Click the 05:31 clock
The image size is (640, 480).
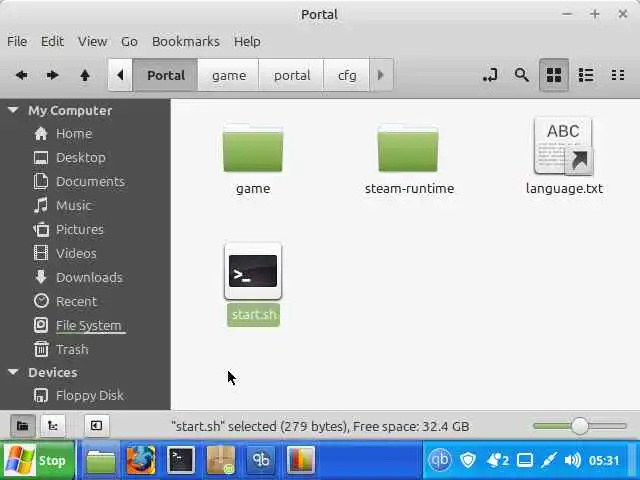[x=604, y=460]
